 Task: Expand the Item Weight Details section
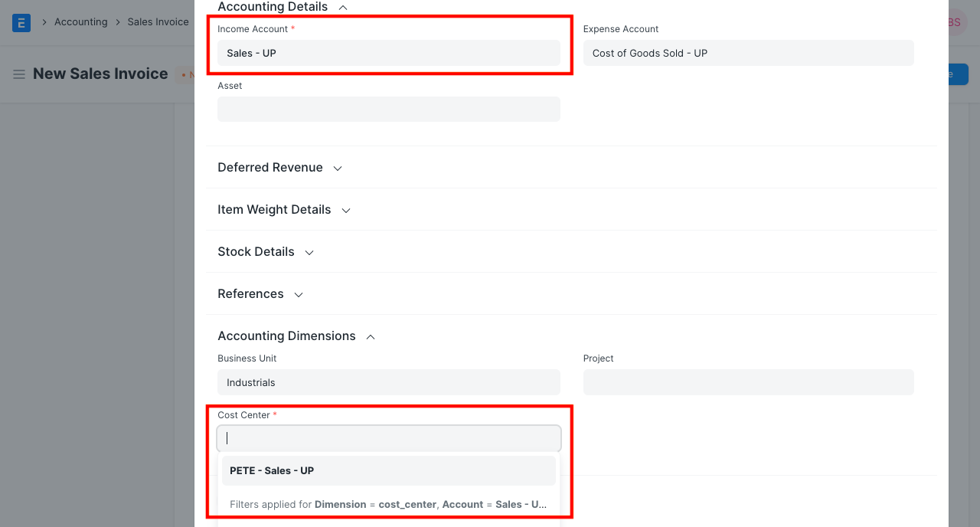346,209
